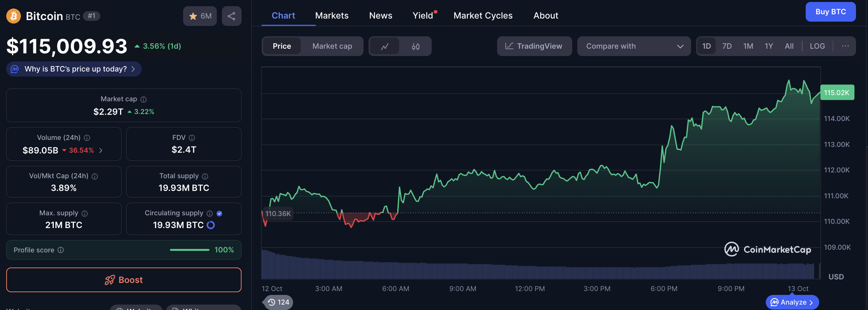
Task: Click the Circulating supply ring icon
Action: [211, 225]
